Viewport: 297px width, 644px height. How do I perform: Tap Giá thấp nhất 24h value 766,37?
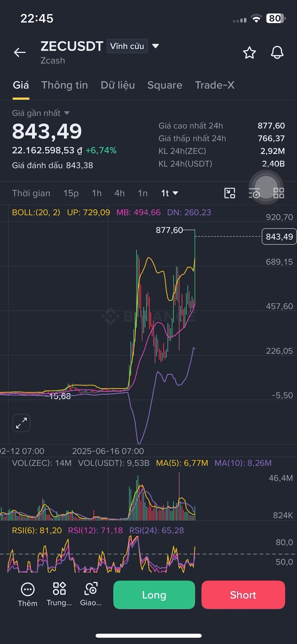(271, 138)
